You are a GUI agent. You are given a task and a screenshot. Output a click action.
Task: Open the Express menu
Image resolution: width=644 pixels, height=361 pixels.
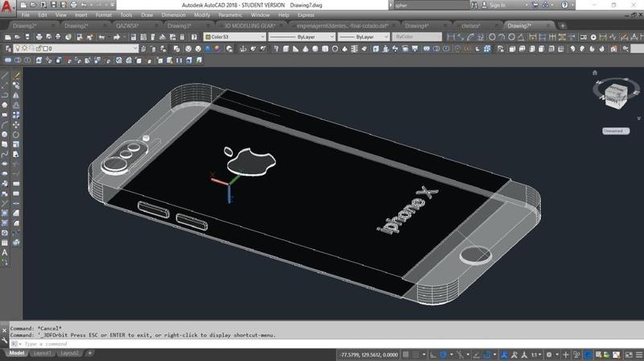306,15
